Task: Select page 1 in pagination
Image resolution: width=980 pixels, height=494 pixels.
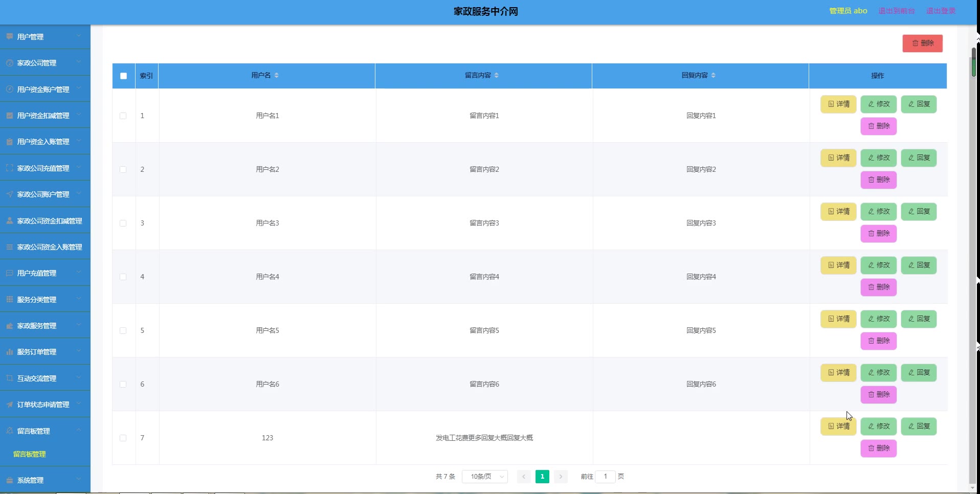Action: 542,477
